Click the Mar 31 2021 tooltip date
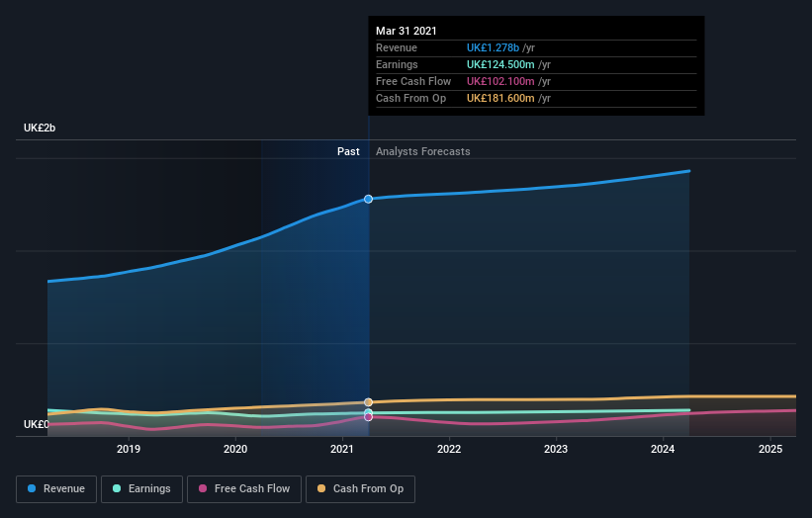Viewport: 812px width, 518px height. 406,31
